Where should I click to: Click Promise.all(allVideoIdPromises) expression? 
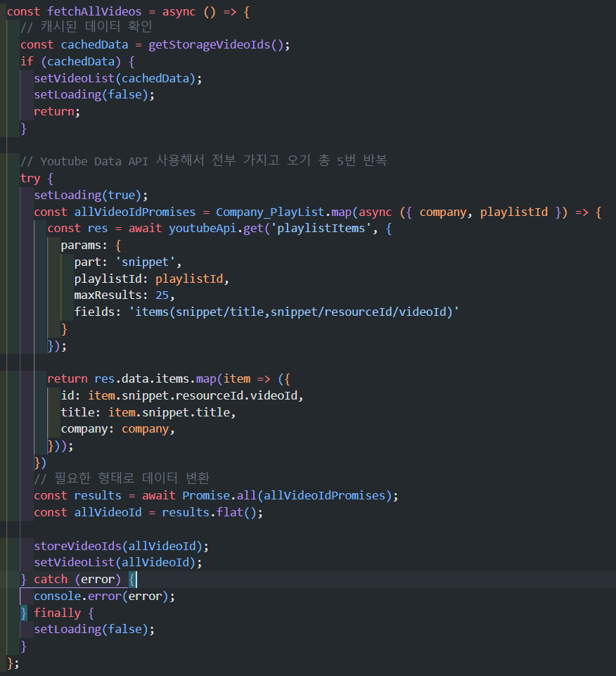(287, 496)
